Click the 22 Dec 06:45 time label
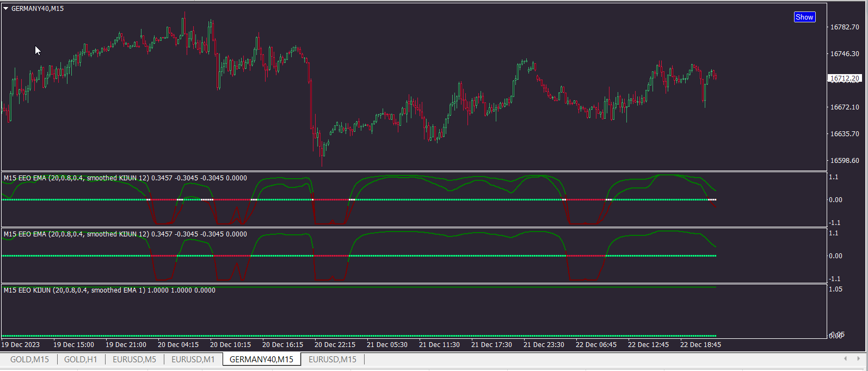Image resolution: width=868 pixels, height=371 pixels. [x=596, y=344]
